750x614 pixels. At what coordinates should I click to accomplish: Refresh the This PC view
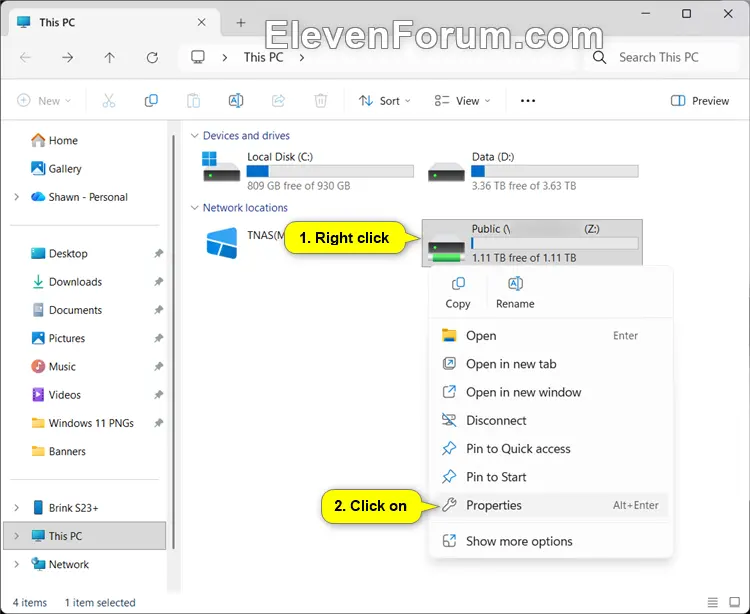click(x=152, y=58)
